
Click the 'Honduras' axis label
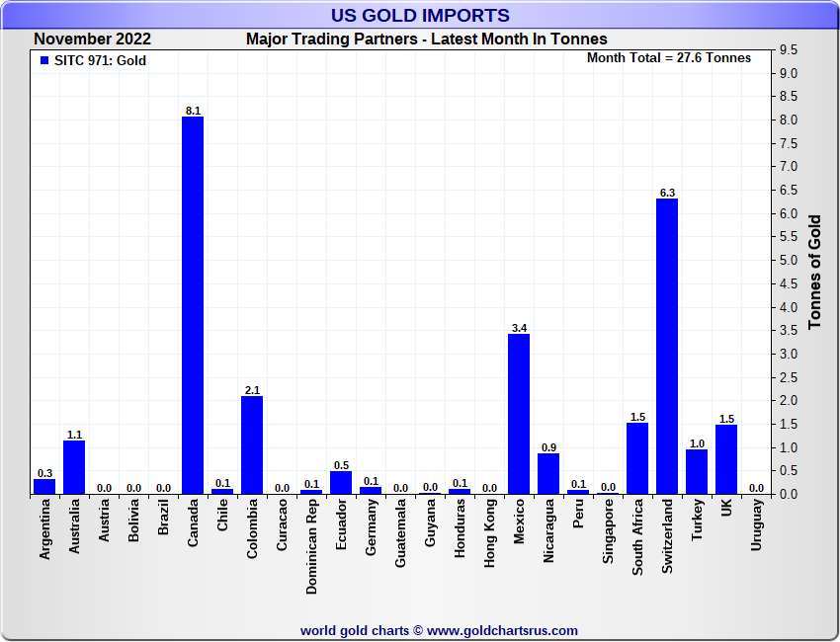pos(460,528)
